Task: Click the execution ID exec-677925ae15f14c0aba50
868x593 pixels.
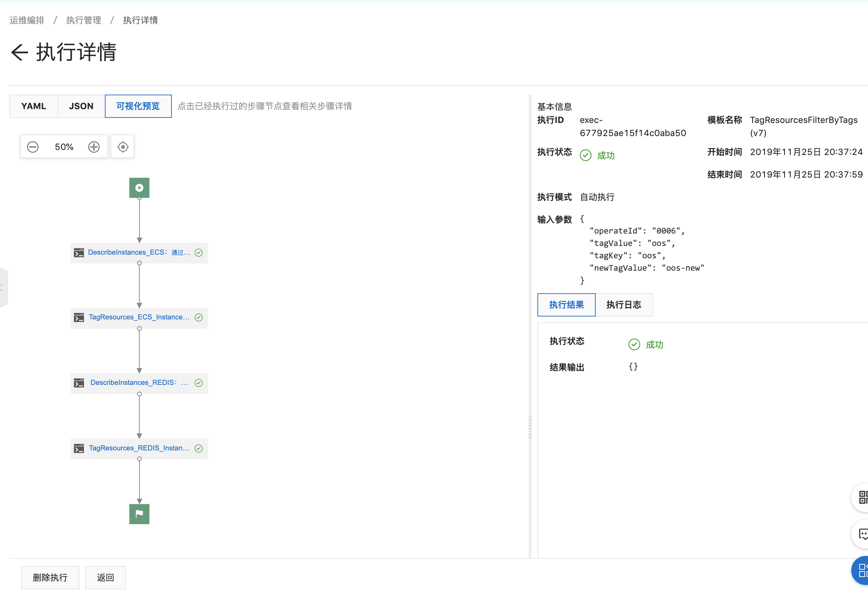Action: [633, 127]
